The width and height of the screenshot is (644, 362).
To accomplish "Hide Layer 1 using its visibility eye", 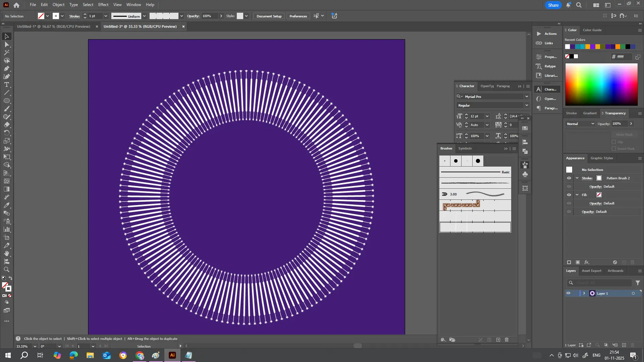I will [568, 293].
